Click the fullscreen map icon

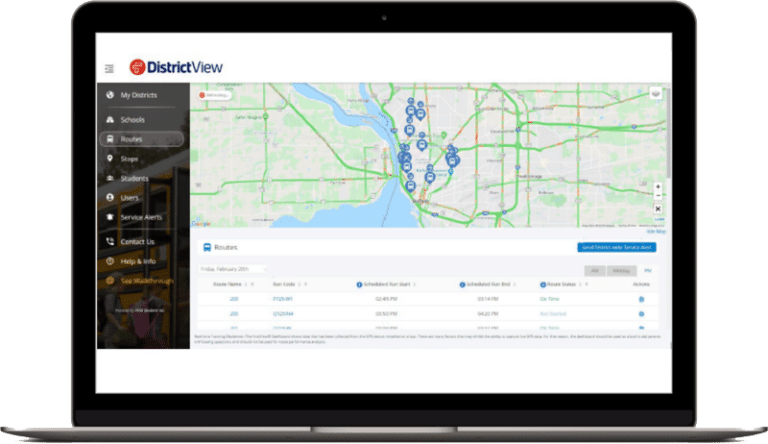(657, 209)
